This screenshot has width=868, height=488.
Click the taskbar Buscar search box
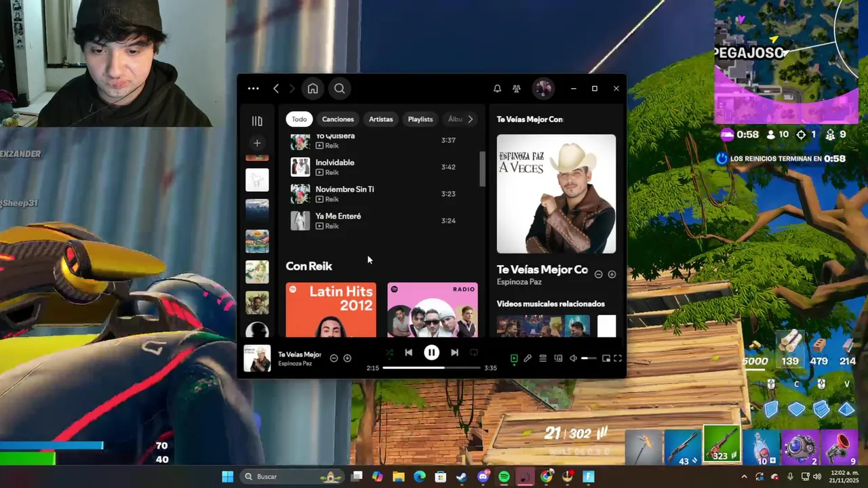pyautogui.click(x=292, y=476)
